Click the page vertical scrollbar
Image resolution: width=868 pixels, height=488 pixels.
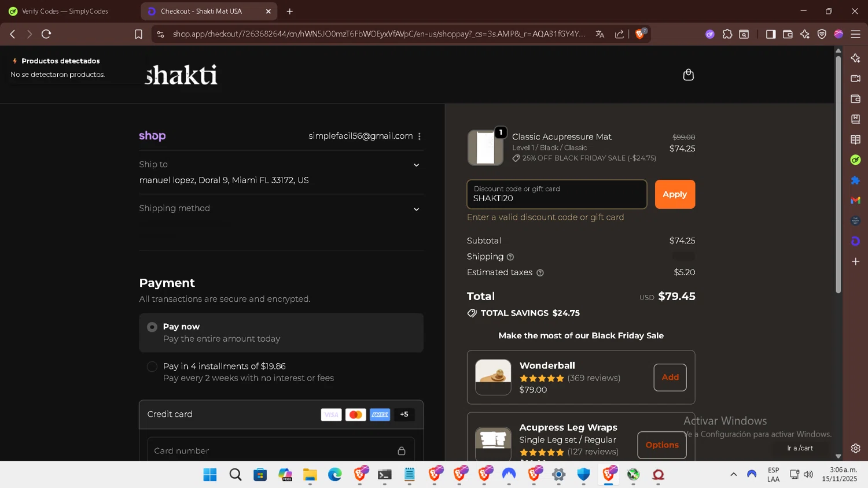coord(838,173)
